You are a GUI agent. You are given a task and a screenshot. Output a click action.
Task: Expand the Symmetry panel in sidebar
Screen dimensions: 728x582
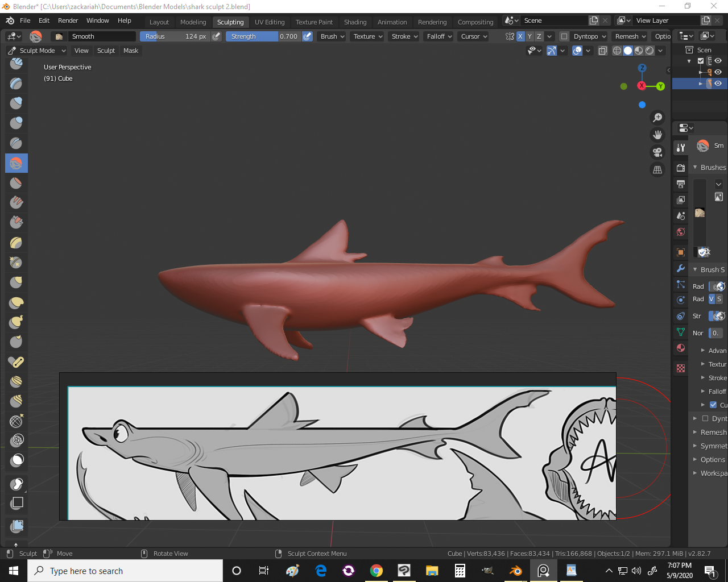coord(713,446)
